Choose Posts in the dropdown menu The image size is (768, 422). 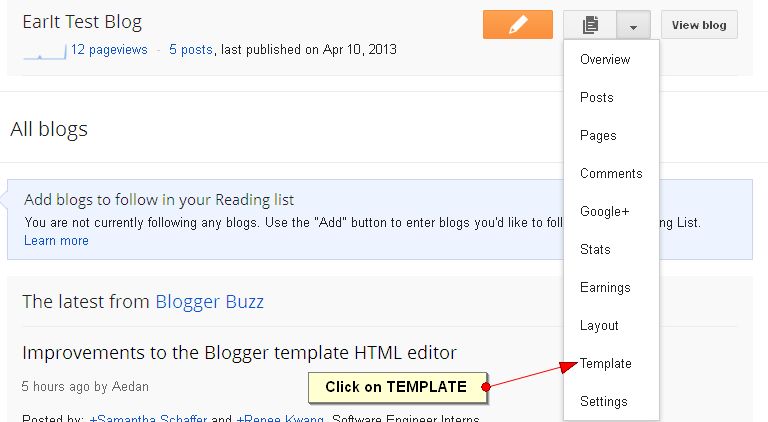point(597,97)
